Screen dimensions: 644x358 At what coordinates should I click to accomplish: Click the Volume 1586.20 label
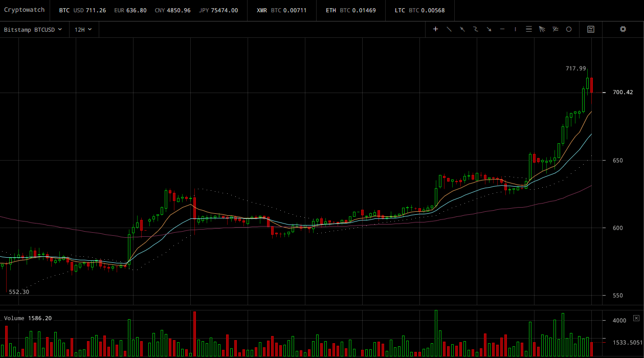(28, 318)
